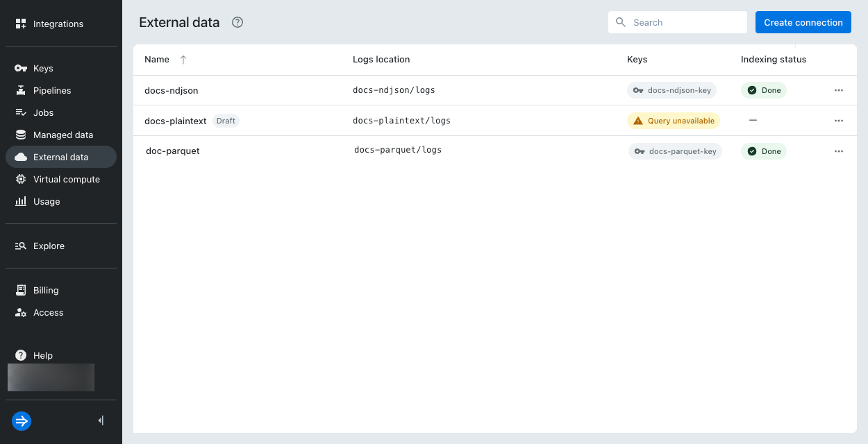The image size is (868, 444).
Task: Collapse the sidebar with the arrow
Action: pyautogui.click(x=101, y=420)
